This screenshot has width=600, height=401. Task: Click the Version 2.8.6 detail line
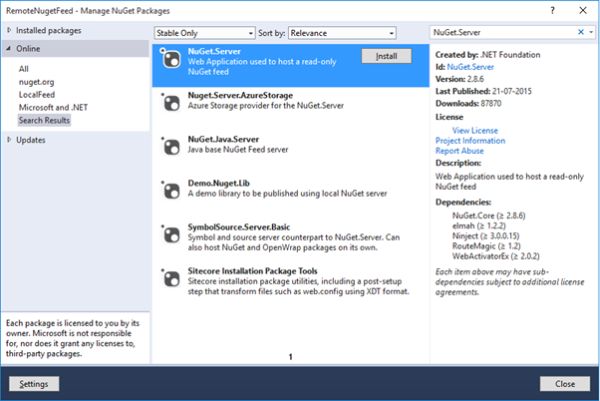tap(460, 79)
